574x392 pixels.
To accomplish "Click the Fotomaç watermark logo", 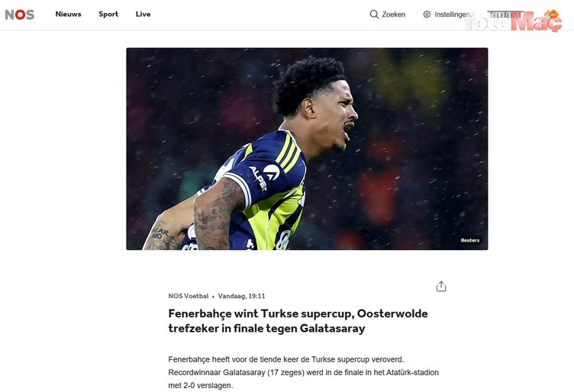I will point(513,22).
